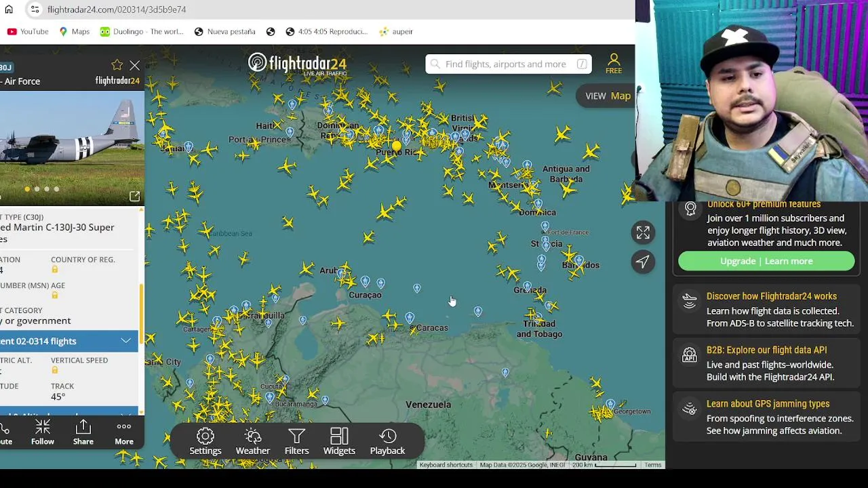Open the FREE account profile icon

coord(614,64)
